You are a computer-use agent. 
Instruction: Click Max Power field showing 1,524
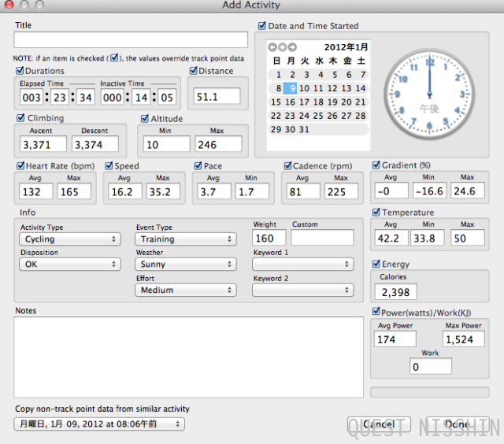pos(464,339)
